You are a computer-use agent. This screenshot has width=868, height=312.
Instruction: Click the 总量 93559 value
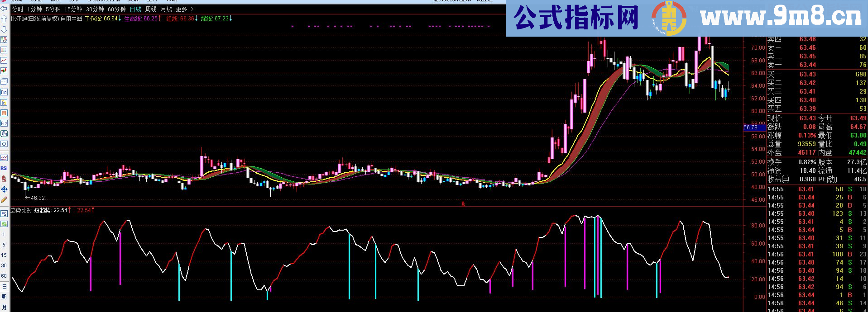[807, 144]
